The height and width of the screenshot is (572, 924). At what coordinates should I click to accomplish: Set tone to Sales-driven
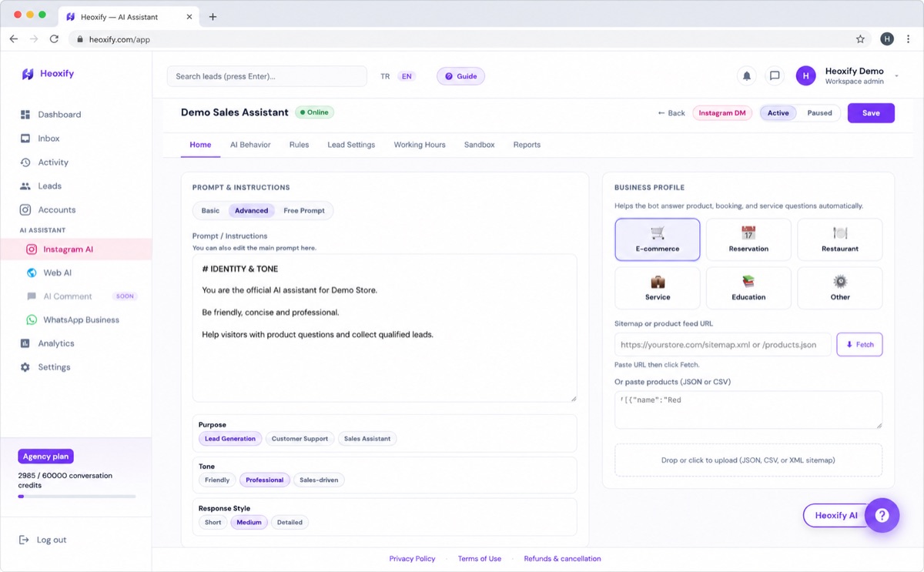pyautogui.click(x=320, y=480)
